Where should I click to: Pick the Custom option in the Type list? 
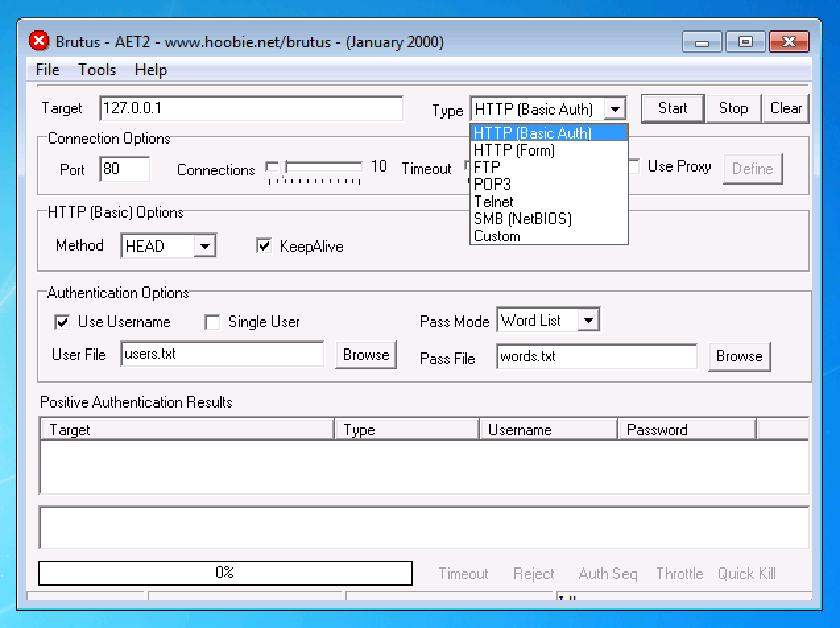[497, 236]
